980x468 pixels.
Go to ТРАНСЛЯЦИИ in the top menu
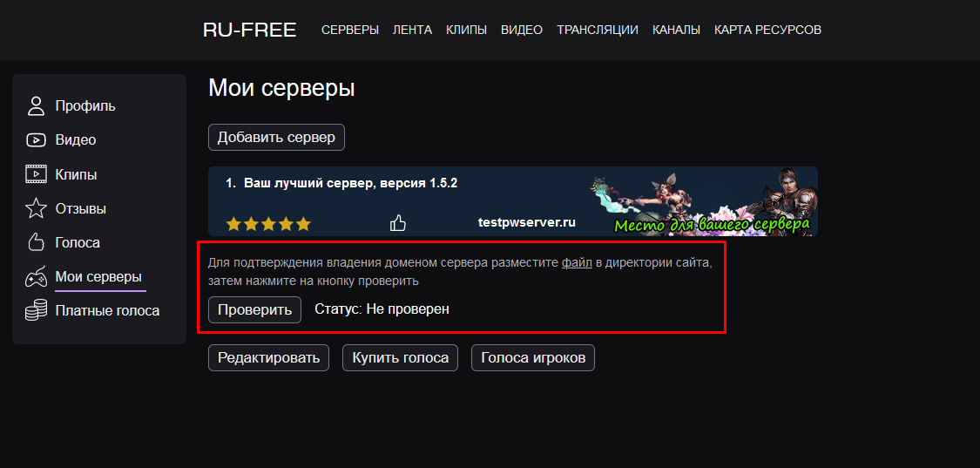pos(598,30)
